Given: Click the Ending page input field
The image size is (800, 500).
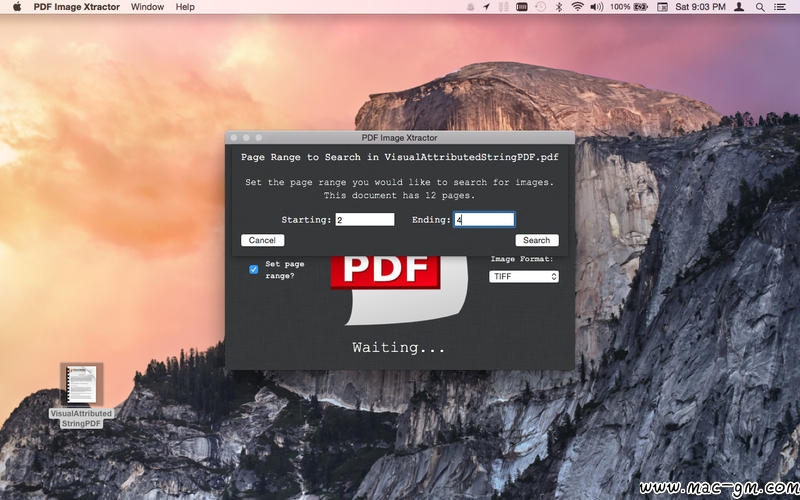Looking at the screenshot, I should coord(484,220).
